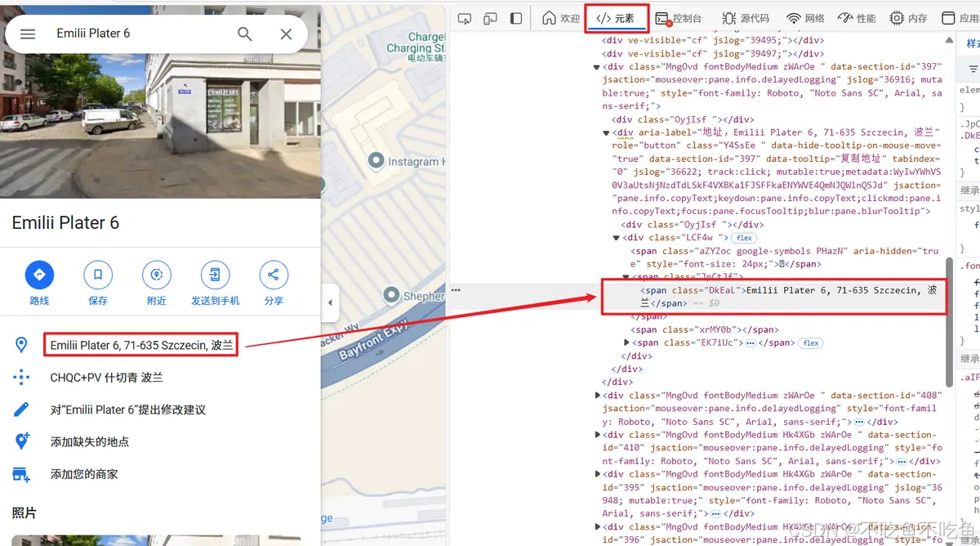Click the flex badge next to EK7iUc

coord(811,343)
